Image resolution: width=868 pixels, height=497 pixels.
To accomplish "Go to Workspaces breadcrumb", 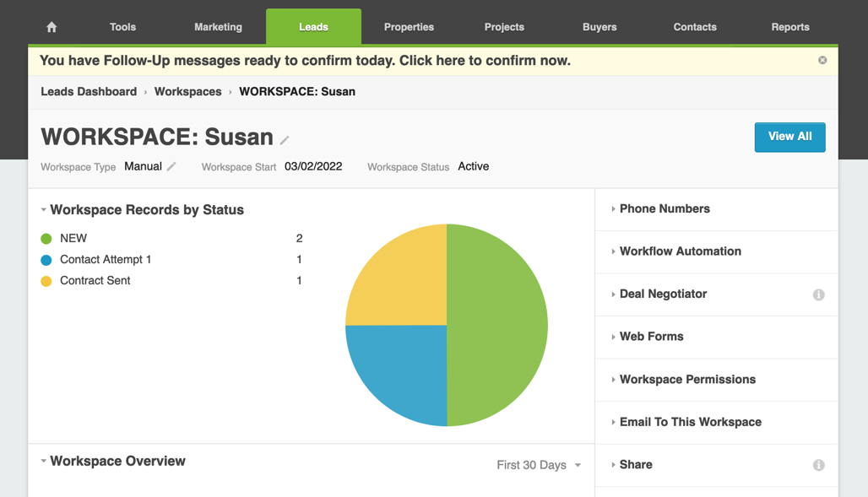I will [187, 91].
